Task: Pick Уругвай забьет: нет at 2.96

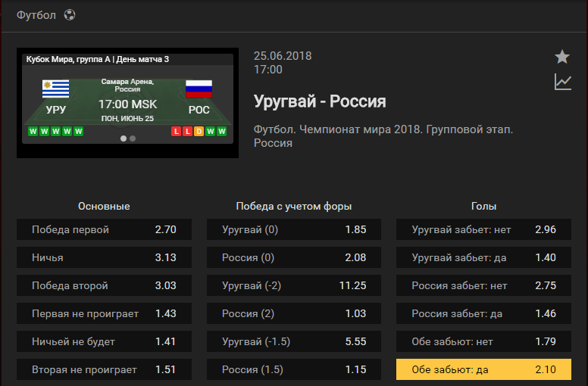Action: coord(483,229)
